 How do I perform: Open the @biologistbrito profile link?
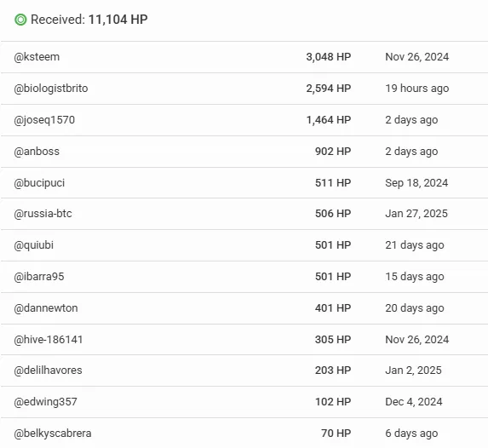pos(51,89)
